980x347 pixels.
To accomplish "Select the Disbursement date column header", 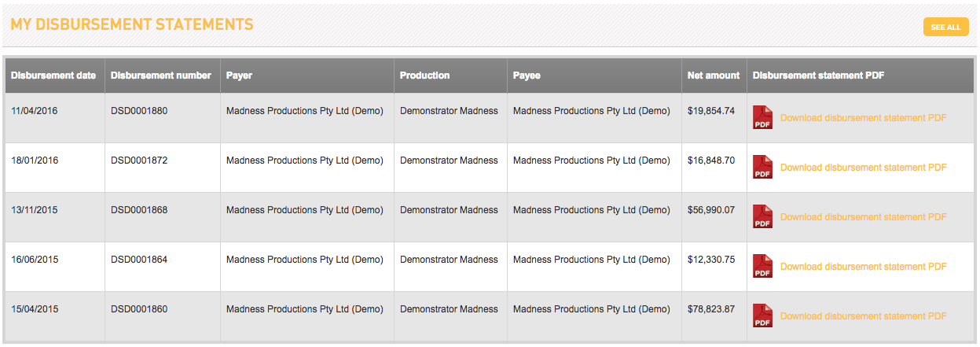I will (x=54, y=76).
